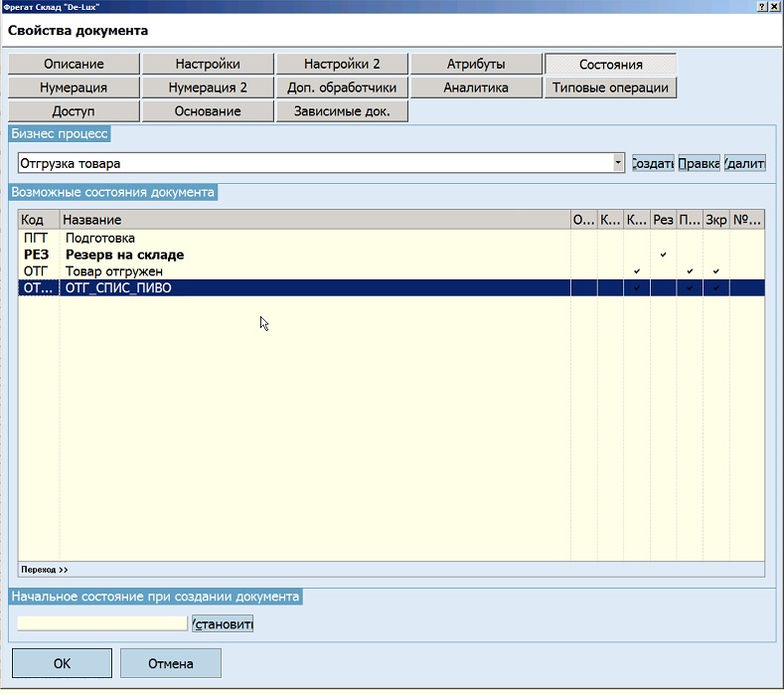Click the Переход >> link
The image size is (784, 694).
point(45,570)
